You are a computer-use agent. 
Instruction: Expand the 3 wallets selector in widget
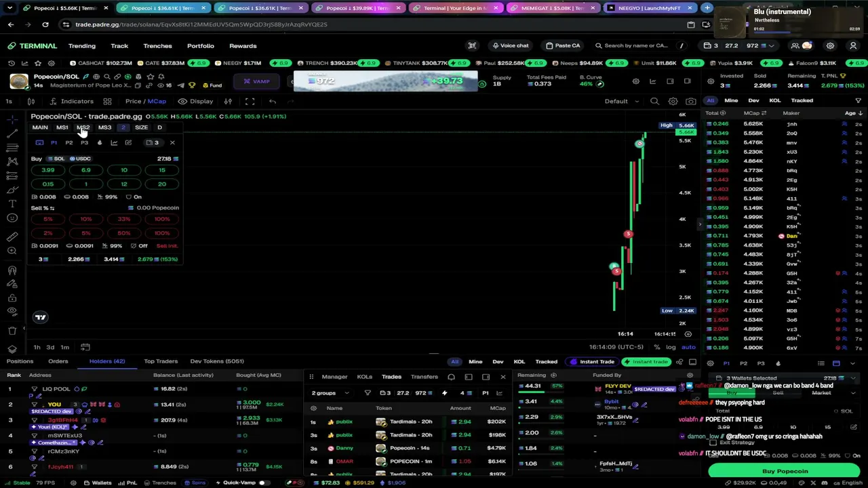[153, 142]
